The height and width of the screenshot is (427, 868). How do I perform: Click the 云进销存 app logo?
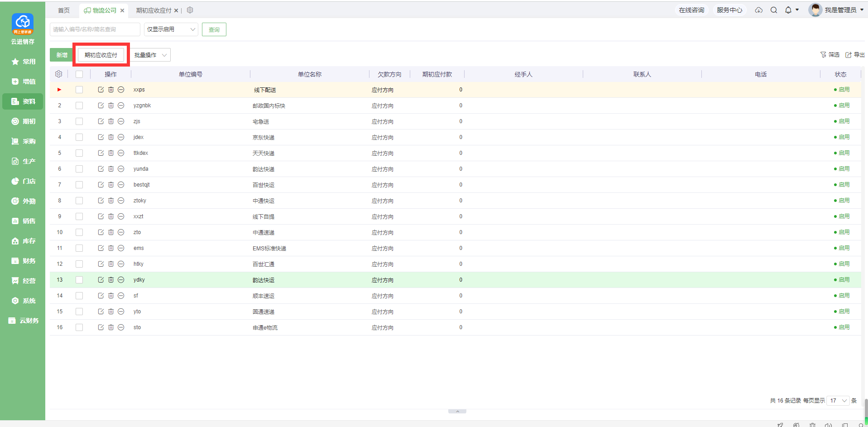pos(23,24)
